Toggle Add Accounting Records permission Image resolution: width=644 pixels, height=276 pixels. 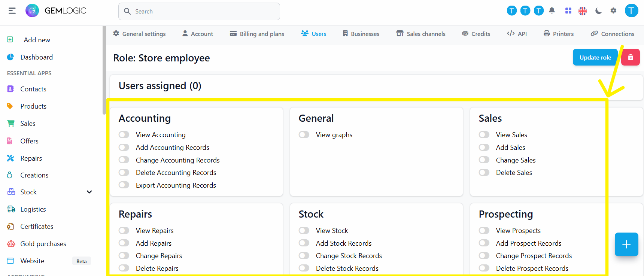point(124,147)
